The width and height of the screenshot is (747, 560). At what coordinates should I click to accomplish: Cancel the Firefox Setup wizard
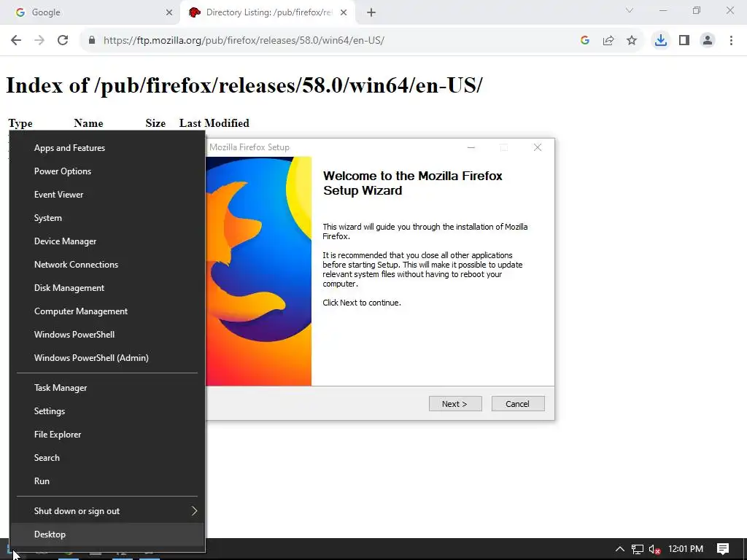518,404
